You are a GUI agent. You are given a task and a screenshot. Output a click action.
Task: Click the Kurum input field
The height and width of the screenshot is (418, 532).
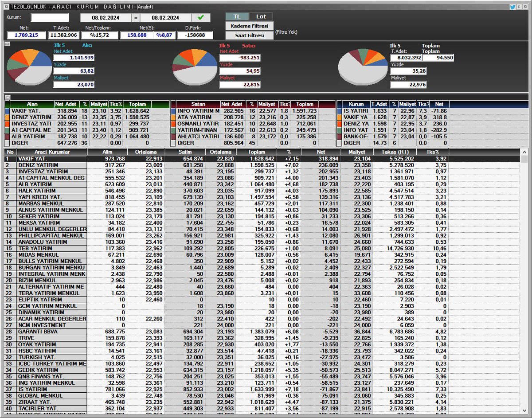pyautogui.click(x=50, y=18)
